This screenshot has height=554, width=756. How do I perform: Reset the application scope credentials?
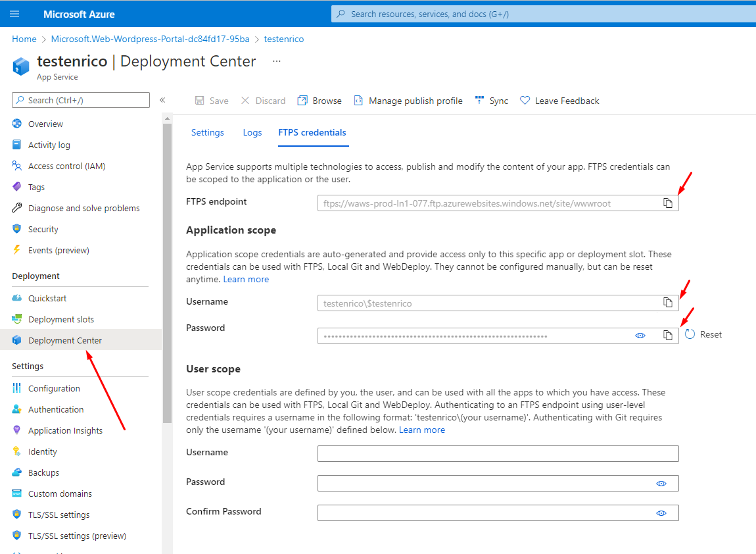pyautogui.click(x=703, y=334)
